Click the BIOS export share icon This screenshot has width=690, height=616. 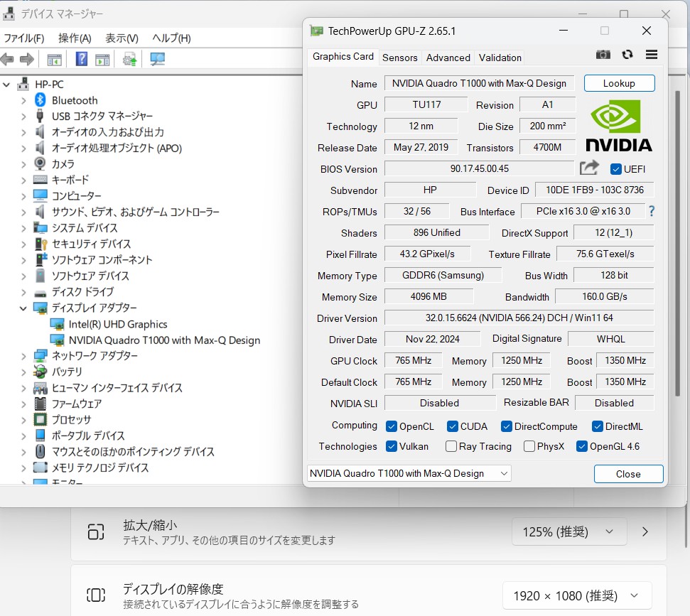coord(589,168)
